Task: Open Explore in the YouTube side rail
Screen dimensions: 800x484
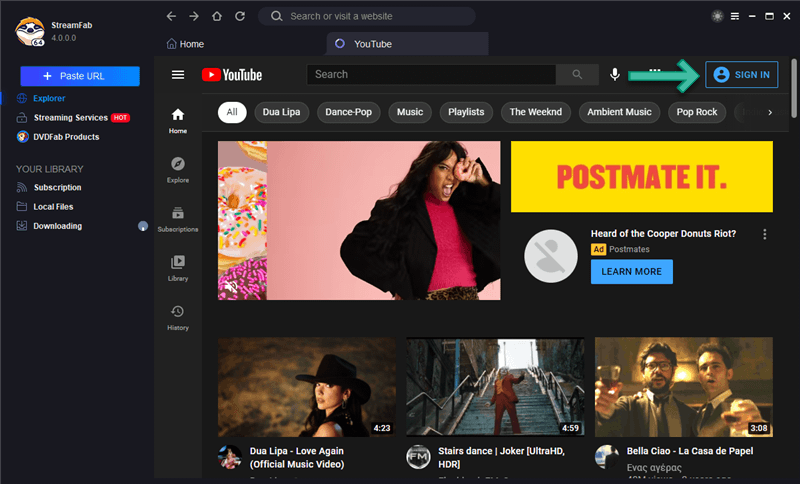Action: coord(178,170)
